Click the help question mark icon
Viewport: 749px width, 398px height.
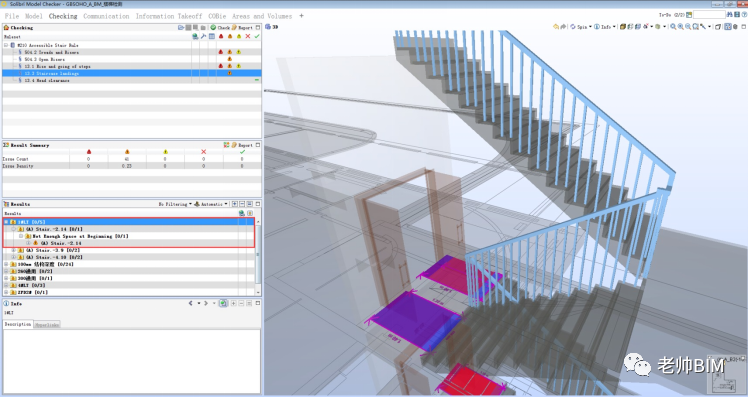pyautogui.click(x=744, y=15)
